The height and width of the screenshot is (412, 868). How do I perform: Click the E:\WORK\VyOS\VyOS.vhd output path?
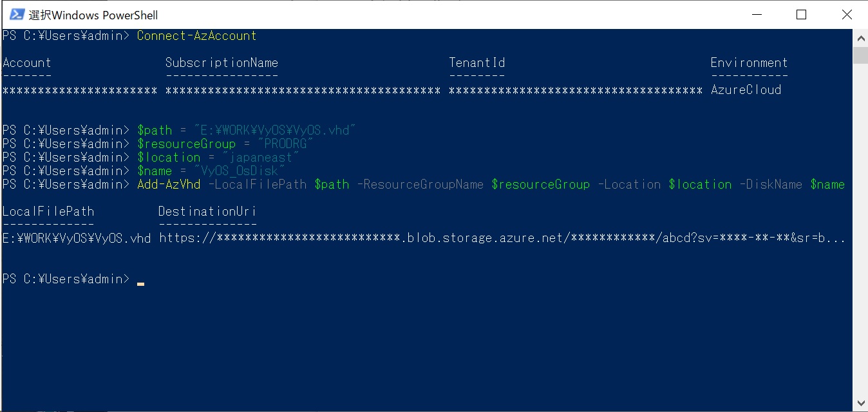pos(77,239)
